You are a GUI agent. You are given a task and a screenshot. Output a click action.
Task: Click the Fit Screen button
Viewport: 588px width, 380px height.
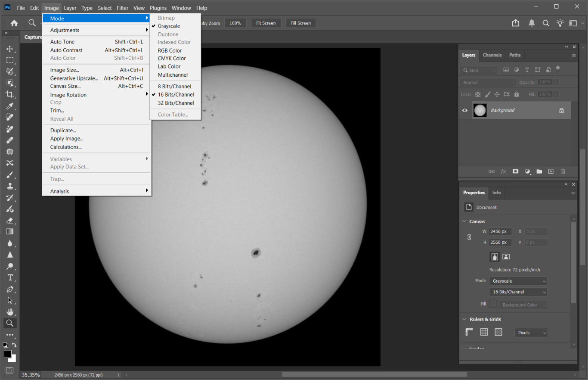tap(266, 23)
